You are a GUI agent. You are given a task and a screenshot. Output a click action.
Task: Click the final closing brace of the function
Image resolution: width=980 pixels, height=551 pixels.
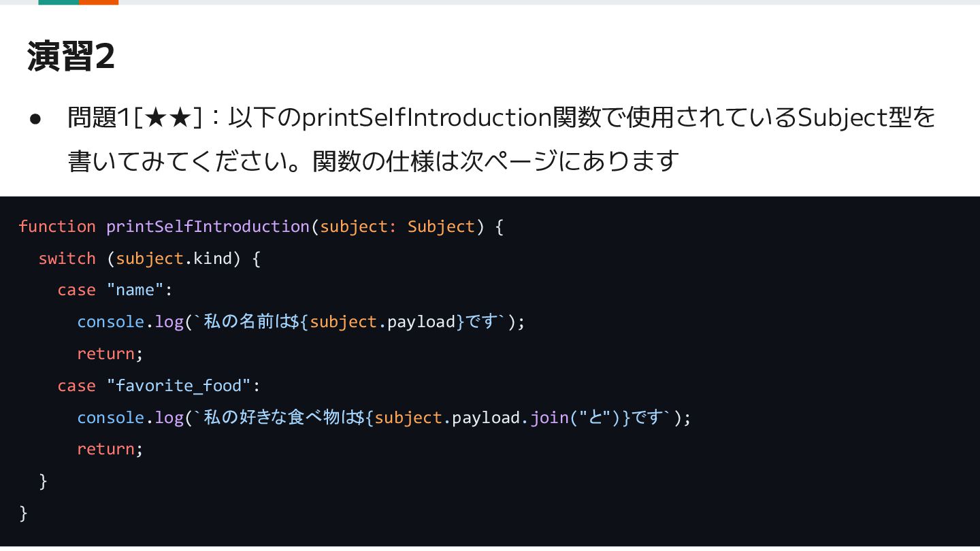pyautogui.click(x=24, y=512)
